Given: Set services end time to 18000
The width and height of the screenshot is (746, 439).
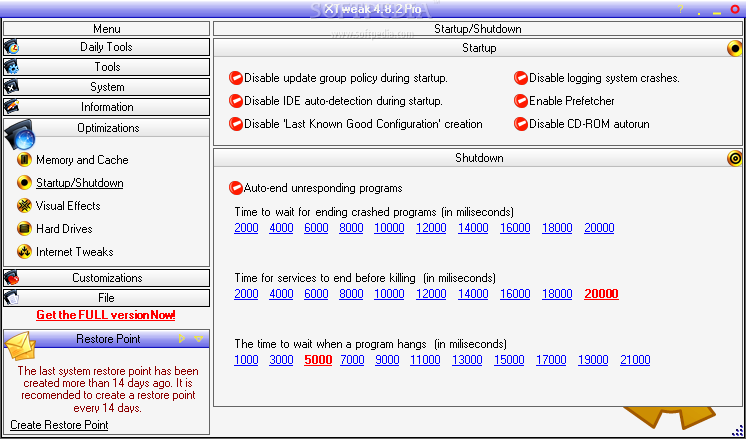Looking at the screenshot, I should click(x=557, y=294).
